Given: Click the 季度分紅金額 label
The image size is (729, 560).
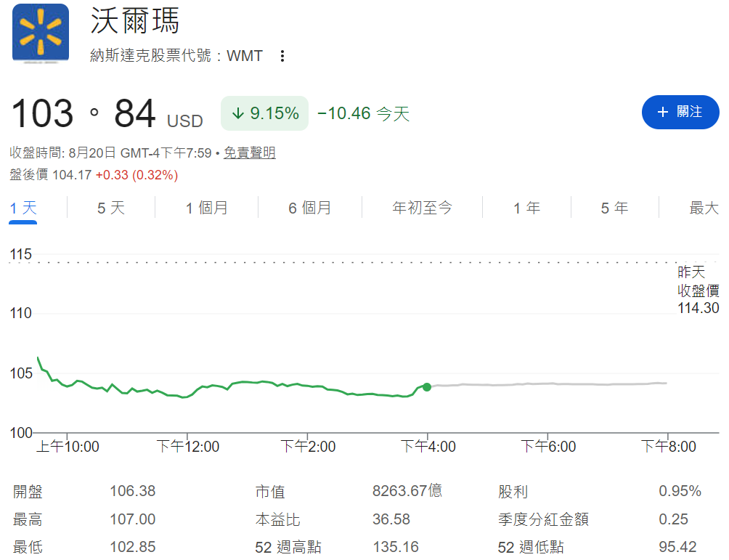Looking at the screenshot, I should (544, 519).
